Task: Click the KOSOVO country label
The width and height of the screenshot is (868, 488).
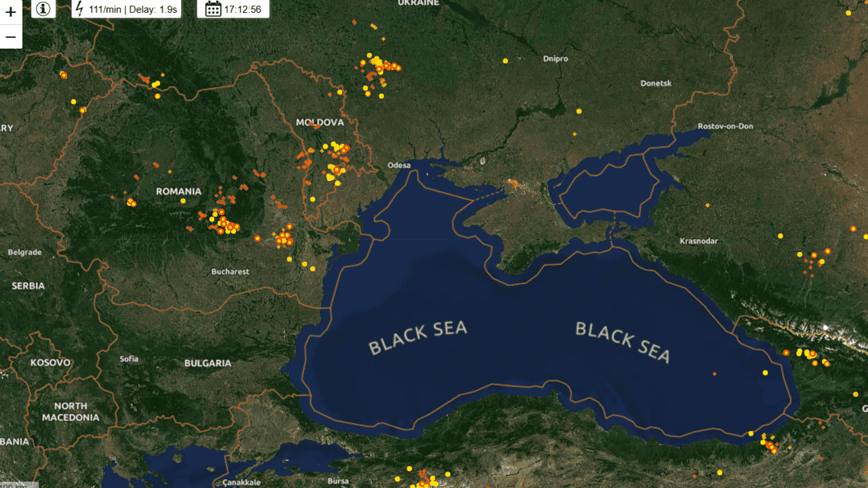Action: (x=50, y=363)
